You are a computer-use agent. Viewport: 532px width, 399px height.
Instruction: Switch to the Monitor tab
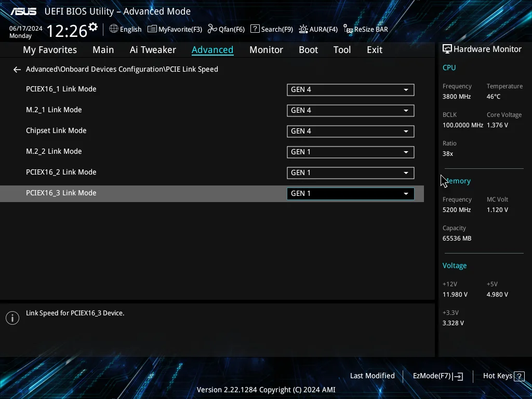pyautogui.click(x=266, y=50)
